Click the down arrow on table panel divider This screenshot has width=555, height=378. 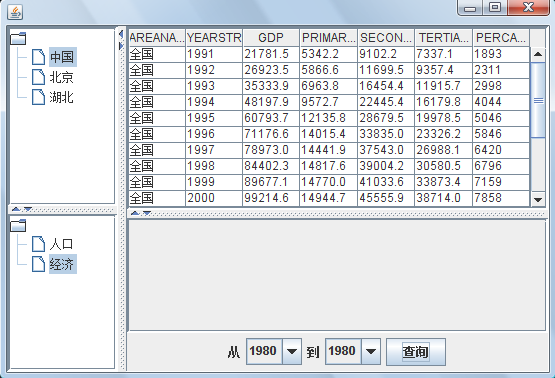point(147,213)
